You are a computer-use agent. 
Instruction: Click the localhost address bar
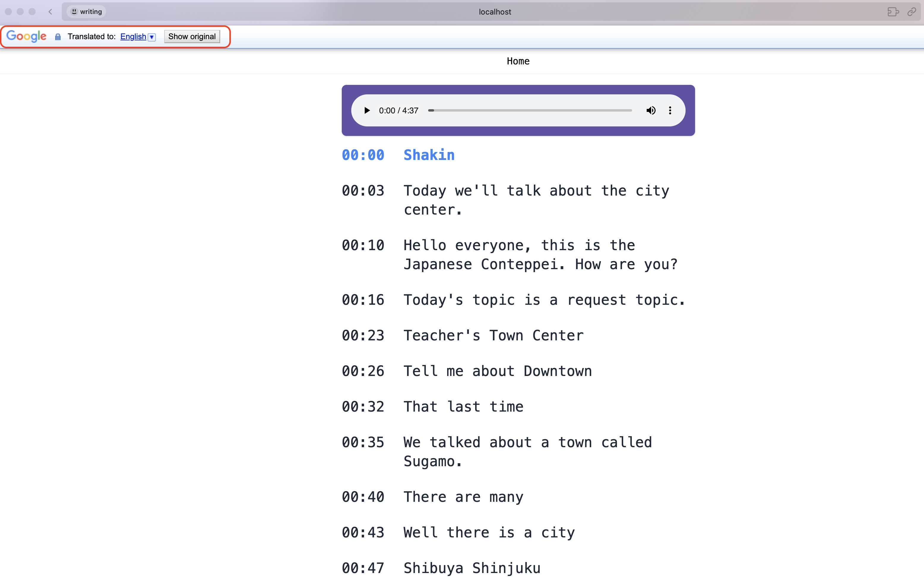tap(495, 12)
